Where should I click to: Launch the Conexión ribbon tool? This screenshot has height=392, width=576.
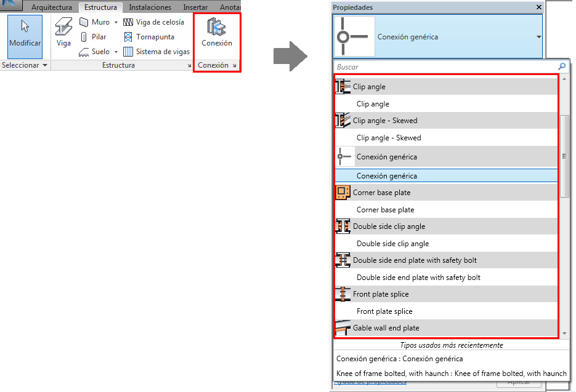click(217, 33)
